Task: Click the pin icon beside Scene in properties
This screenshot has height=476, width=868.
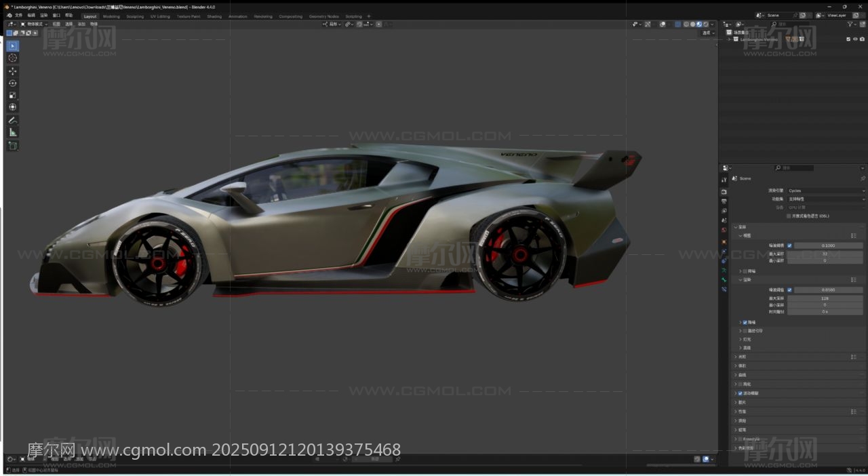Action: point(863,178)
